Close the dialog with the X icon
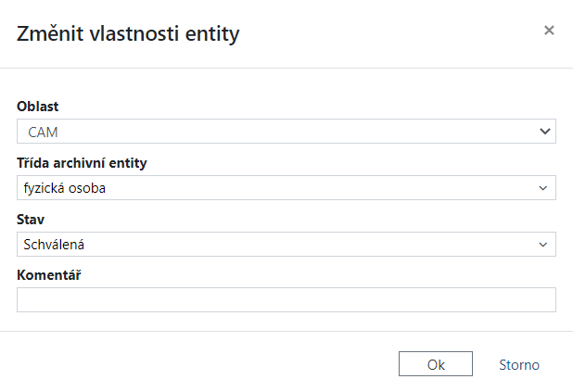Screen dimensions: 573x392 click(549, 31)
